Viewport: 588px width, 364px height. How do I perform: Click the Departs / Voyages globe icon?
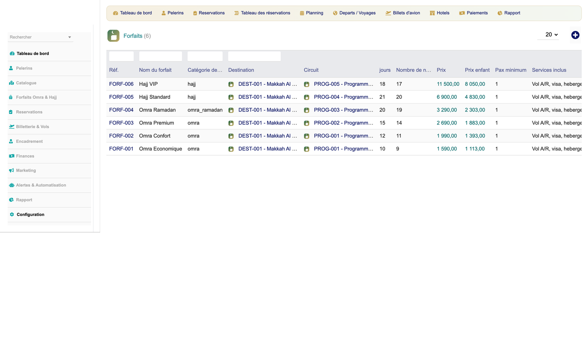pos(335,13)
